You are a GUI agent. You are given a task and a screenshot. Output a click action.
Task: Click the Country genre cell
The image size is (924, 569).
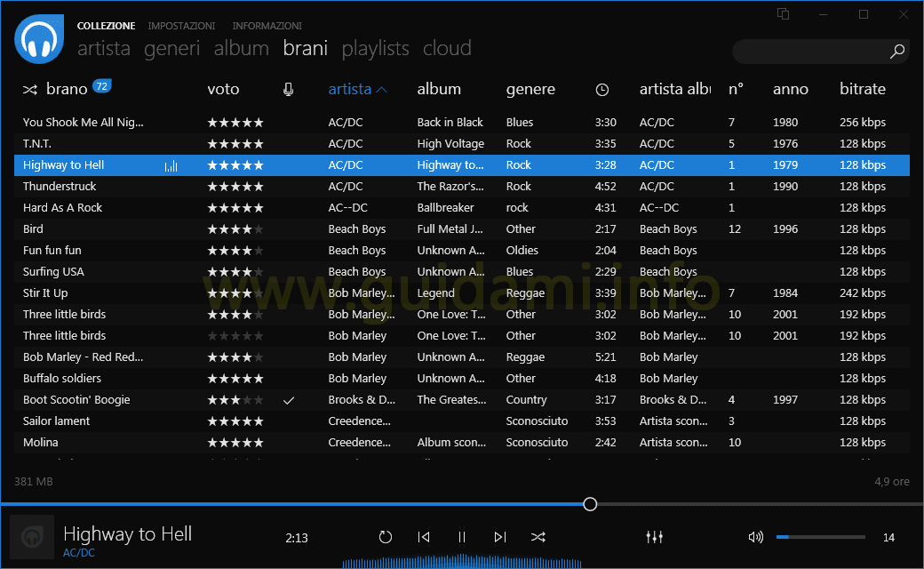click(x=526, y=400)
